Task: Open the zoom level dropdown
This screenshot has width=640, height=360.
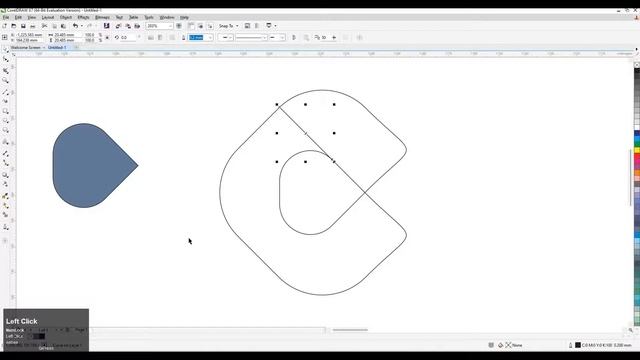Action: click(170, 26)
